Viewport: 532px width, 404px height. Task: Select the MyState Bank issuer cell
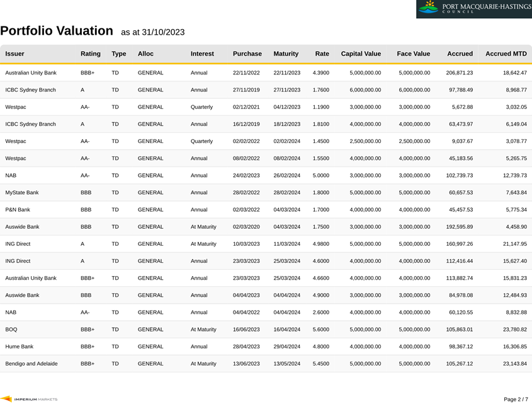[22, 192]
